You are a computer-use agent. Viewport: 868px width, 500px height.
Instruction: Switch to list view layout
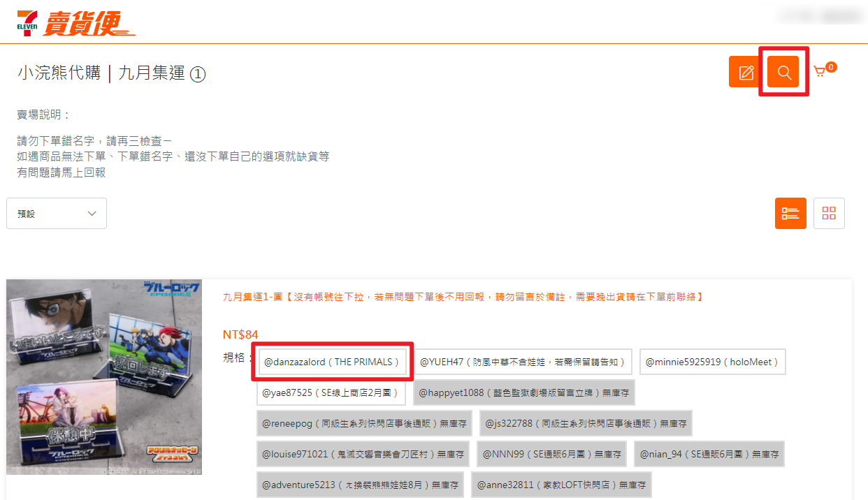click(x=790, y=213)
